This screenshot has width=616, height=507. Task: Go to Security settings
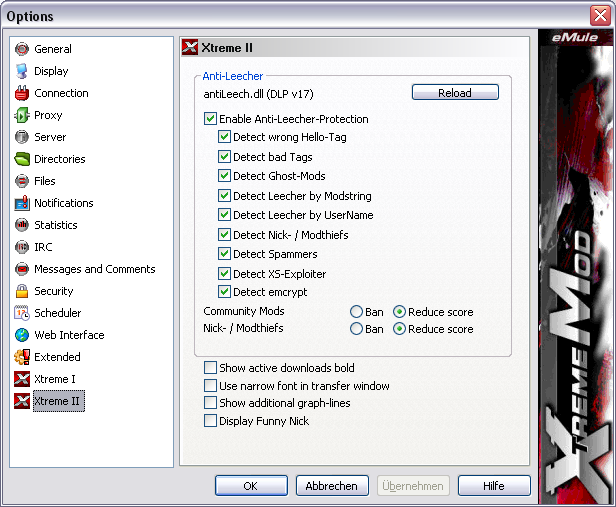pos(54,291)
